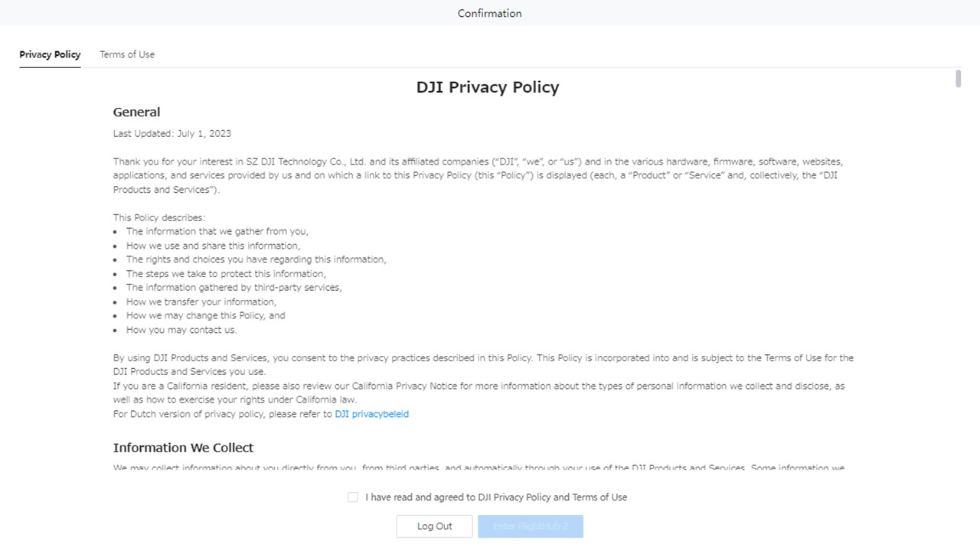Click the Information We Collect heading
Image resolution: width=980 pixels, height=551 pixels.
[183, 448]
